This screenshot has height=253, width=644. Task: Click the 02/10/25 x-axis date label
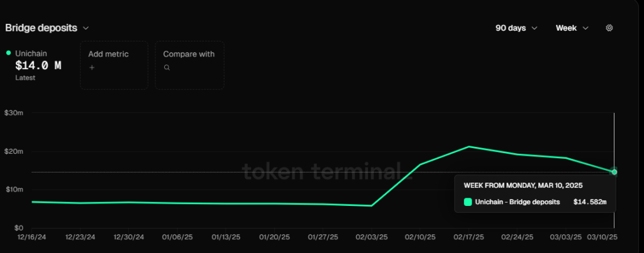[x=420, y=237]
